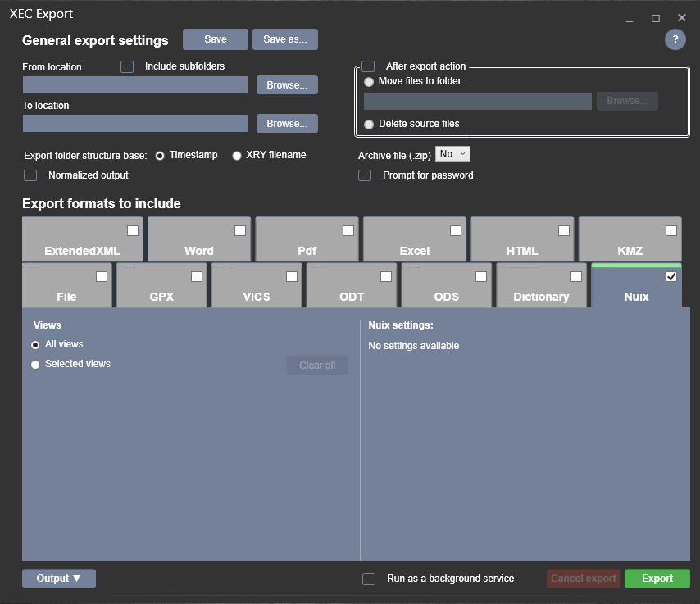The height and width of the screenshot is (604, 700).
Task: Open the Dictionary format tab
Action: click(x=541, y=285)
